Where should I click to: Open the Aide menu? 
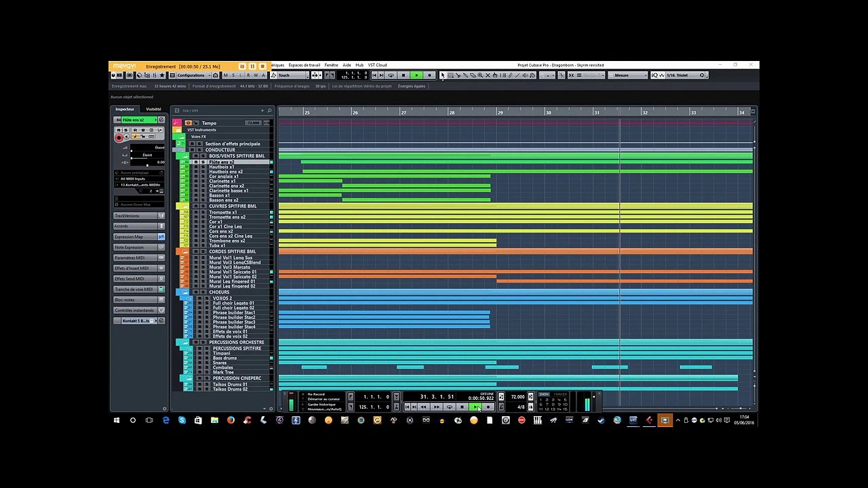point(347,65)
